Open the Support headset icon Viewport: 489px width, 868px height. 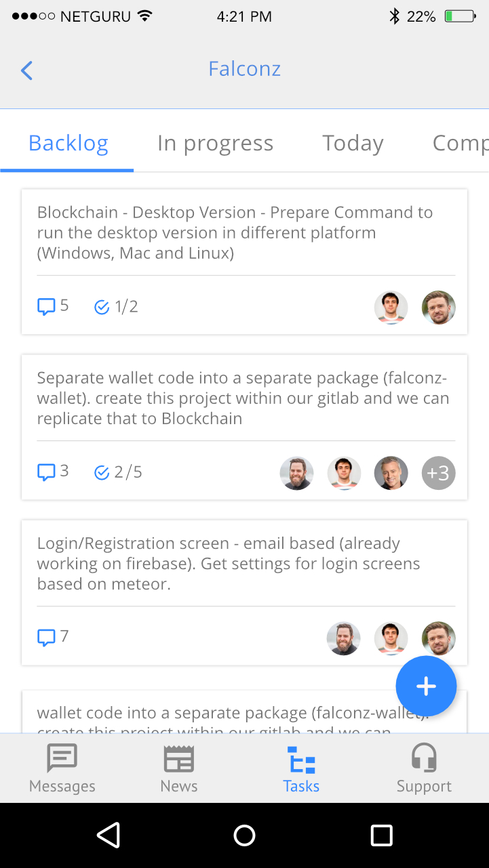coord(424,758)
